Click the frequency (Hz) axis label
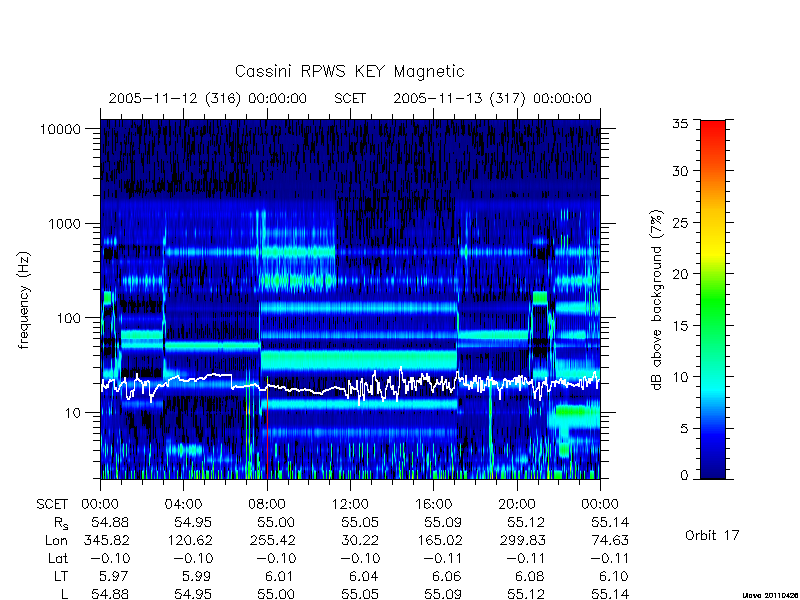Viewport: 800px width, 600px height. (23, 300)
